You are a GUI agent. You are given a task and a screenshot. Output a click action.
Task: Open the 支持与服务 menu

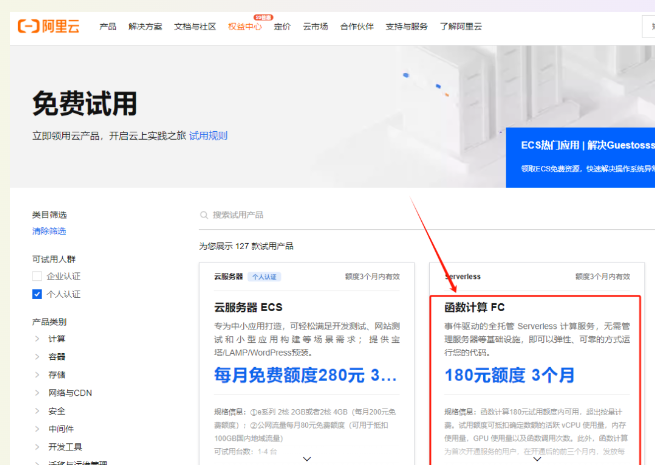click(x=406, y=27)
